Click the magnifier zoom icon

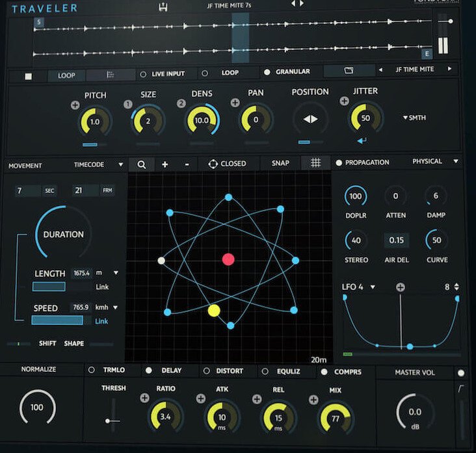(142, 164)
